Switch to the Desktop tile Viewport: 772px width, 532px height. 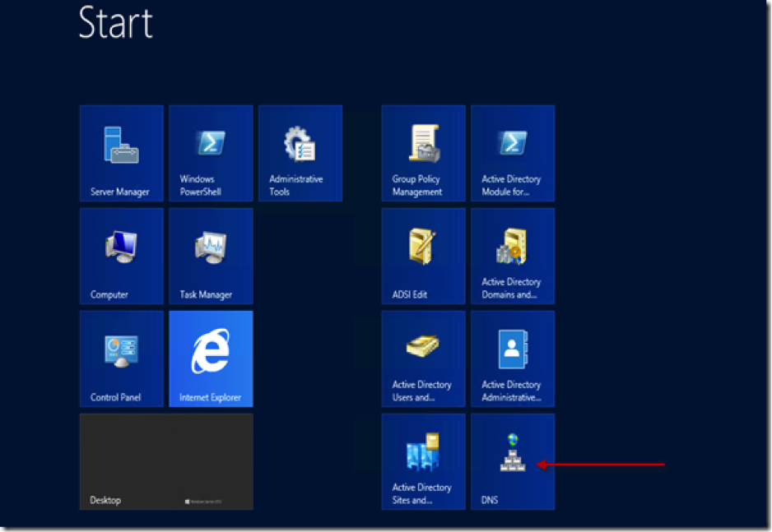(166, 461)
